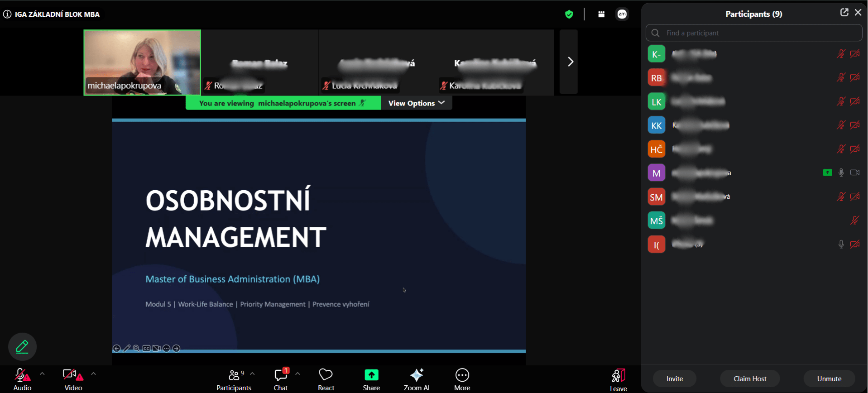Screen dimensions: 868x393
Task: Expand the View Options dropdown
Action: (x=417, y=103)
